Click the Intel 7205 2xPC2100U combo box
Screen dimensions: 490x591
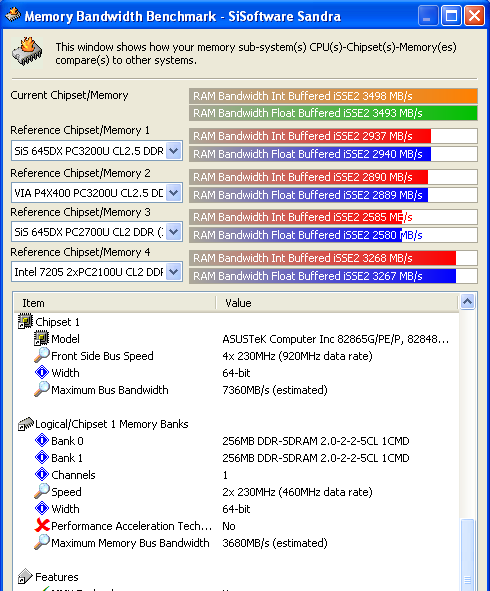(97, 271)
